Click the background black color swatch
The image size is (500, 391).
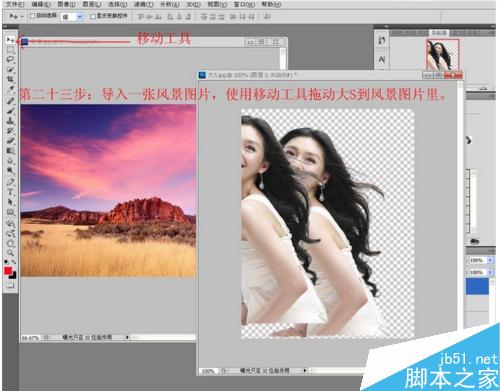tap(14, 276)
